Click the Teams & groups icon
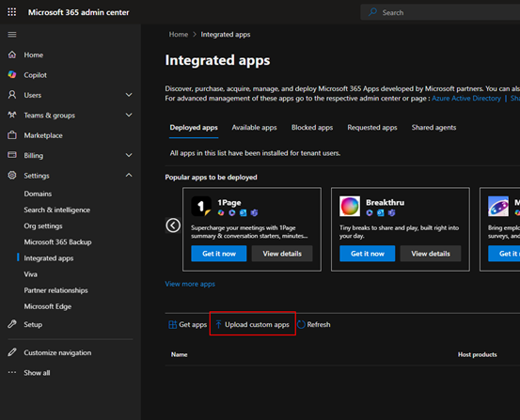This screenshot has width=520, height=420. [12, 115]
